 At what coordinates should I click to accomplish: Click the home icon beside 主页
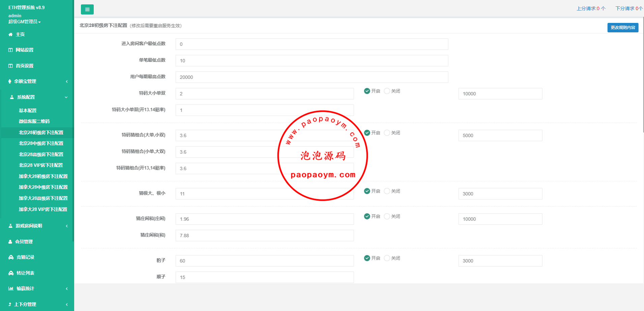tap(10, 34)
